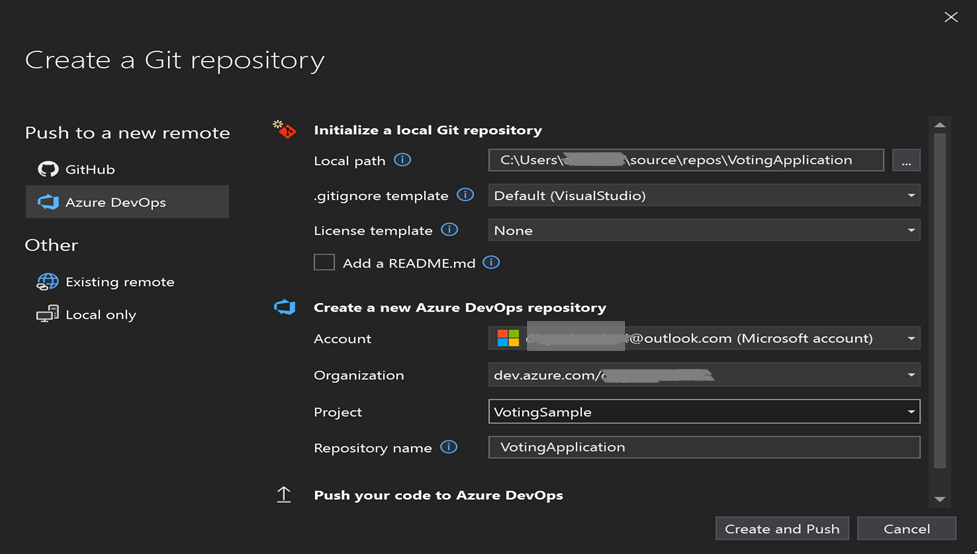Image resolution: width=977 pixels, height=554 pixels.
Task: Enable the Add a README.md checkbox
Action: pos(324,263)
